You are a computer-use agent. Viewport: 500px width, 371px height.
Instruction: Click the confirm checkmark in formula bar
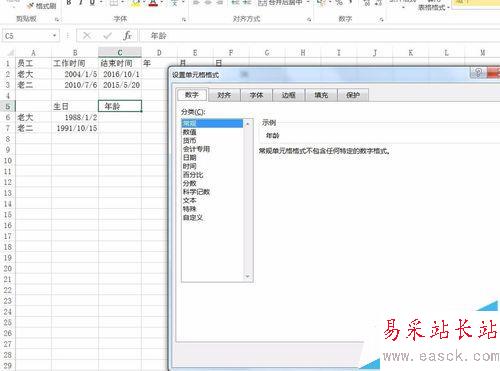point(107,35)
